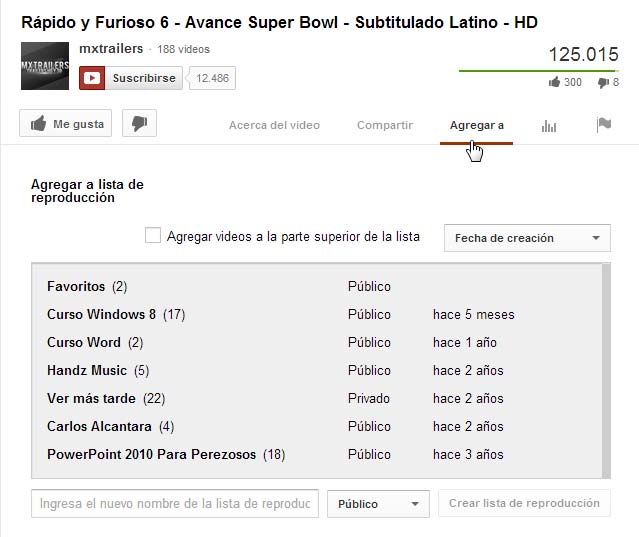
Task: Pick PowerPoint 2010 Para Perezosos playlist
Action: (x=151, y=455)
